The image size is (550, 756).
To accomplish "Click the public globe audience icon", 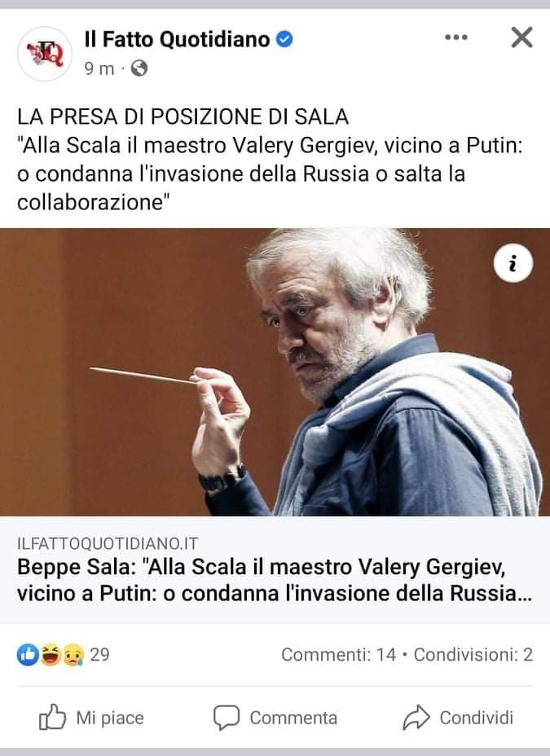I will (139, 68).
